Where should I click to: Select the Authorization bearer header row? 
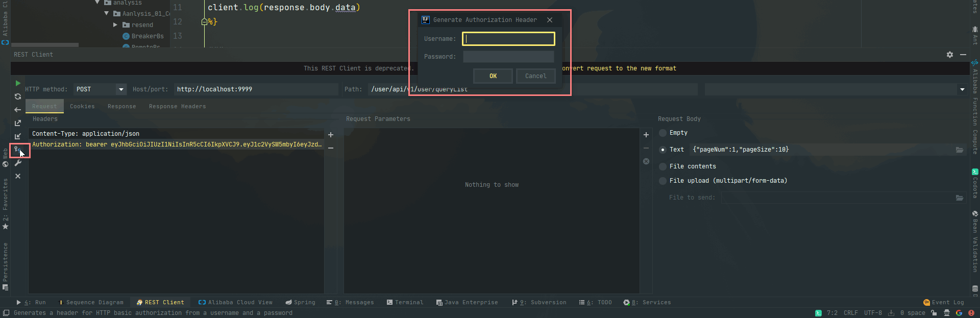176,144
